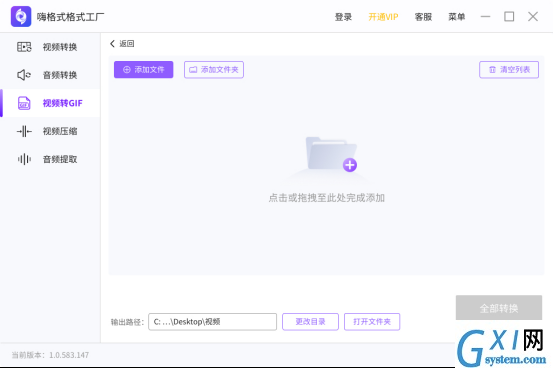Select the 音频提取 sidebar item
The height and width of the screenshot is (368, 553).
tap(50, 159)
